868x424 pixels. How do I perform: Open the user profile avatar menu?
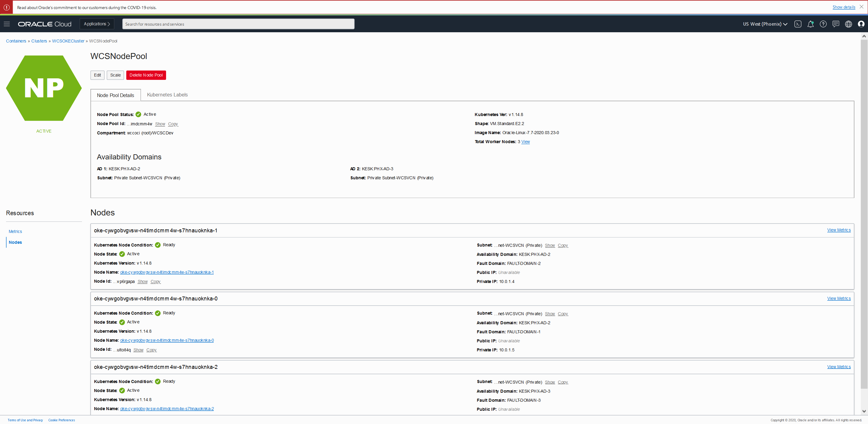(x=861, y=24)
